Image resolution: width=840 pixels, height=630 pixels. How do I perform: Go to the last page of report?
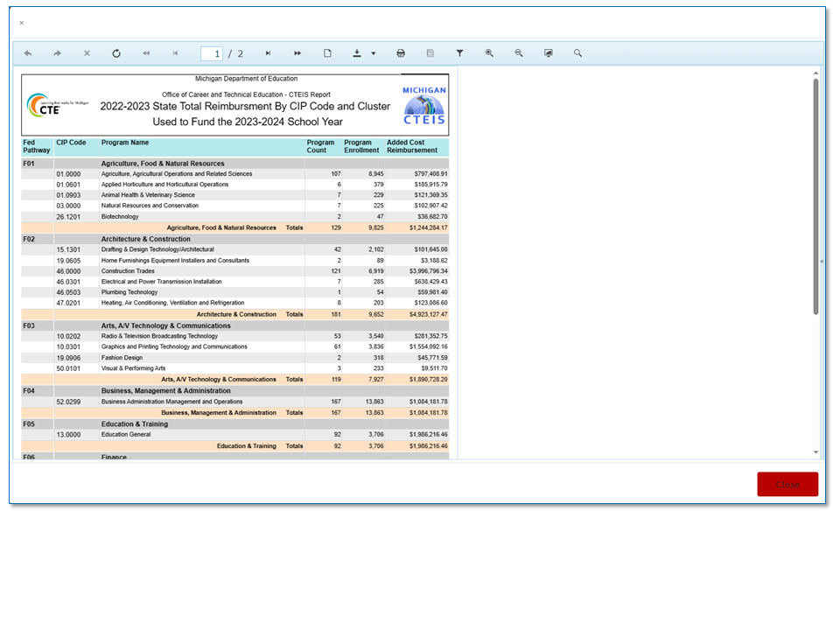[297, 53]
